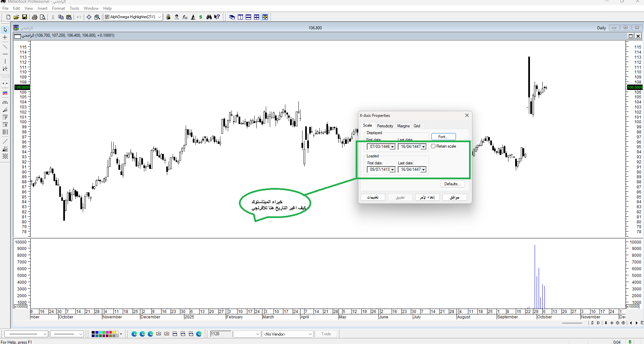Open the Indicator Builder f(x) icon
Image resolution: width=644 pixels, height=344 pixels.
[x=185, y=17]
